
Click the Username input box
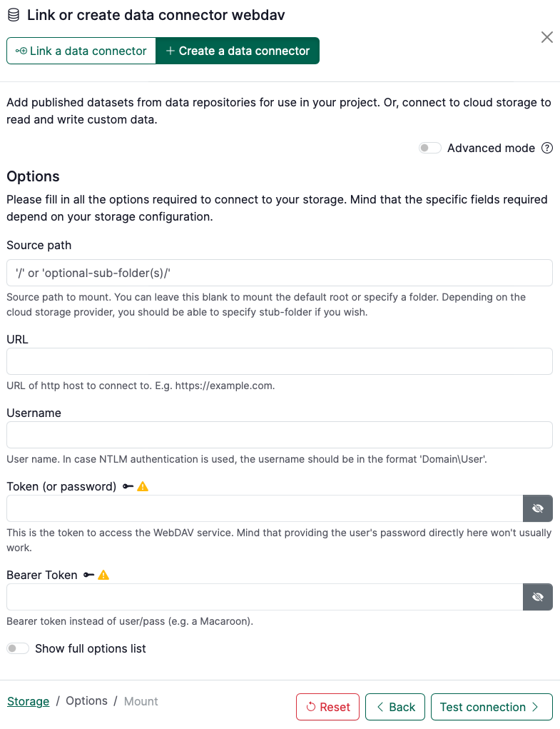pos(280,435)
